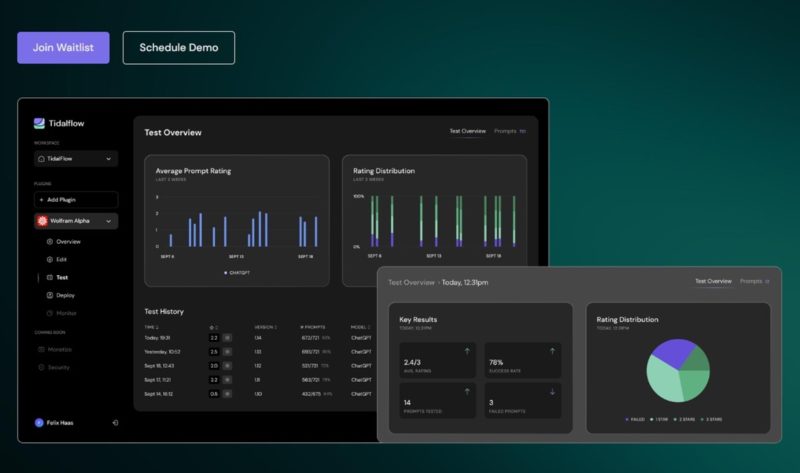The width and height of the screenshot is (800, 473).
Task: Open the Deploy sidebar item
Action: click(61, 295)
